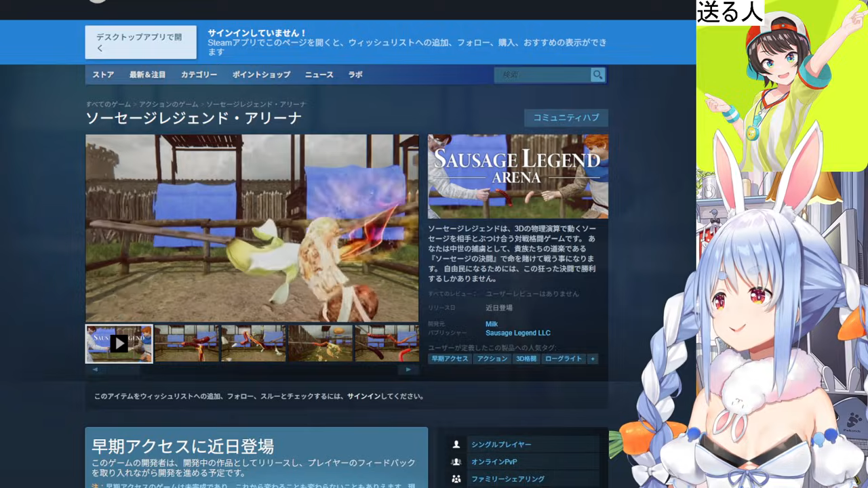Click the Sausage Legend Arena header image
Image resolution: width=868 pixels, height=488 pixels.
point(518,176)
